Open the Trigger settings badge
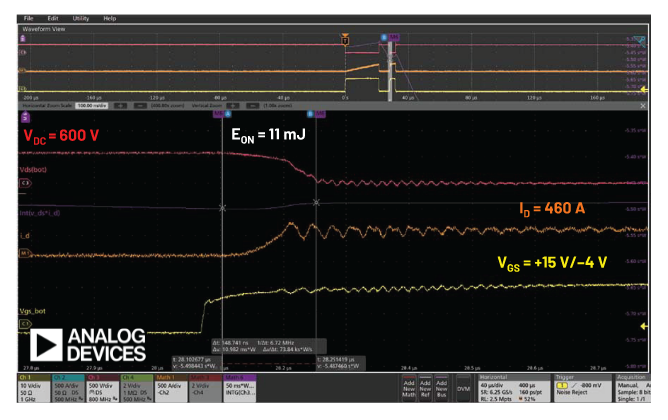Viewport: 668px width, 420px height. coord(583,385)
